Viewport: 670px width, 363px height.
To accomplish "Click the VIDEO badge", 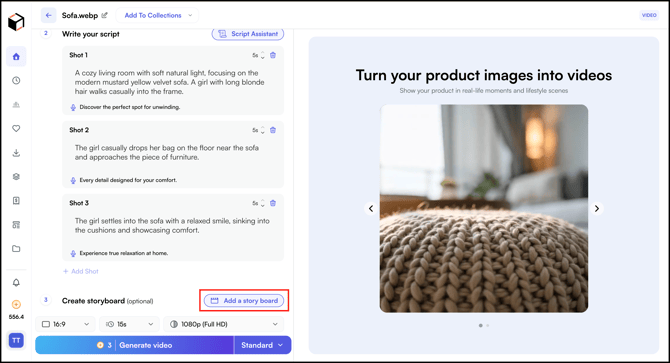I will pyautogui.click(x=649, y=15).
